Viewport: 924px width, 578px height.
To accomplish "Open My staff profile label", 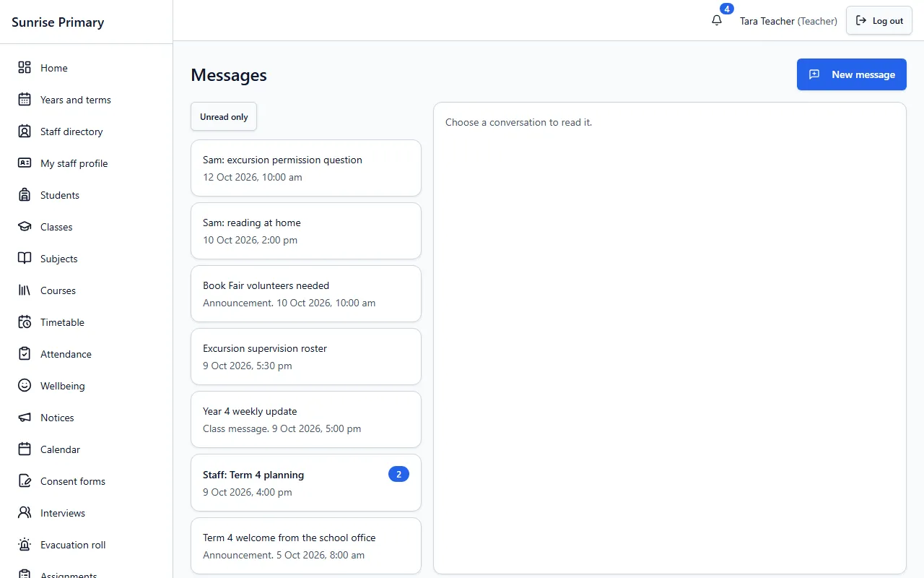I will tap(74, 163).
